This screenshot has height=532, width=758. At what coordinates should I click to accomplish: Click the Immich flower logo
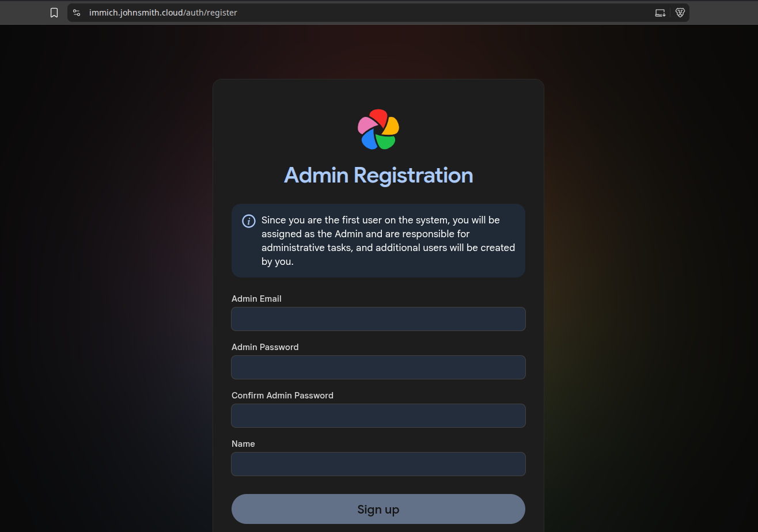378,130
